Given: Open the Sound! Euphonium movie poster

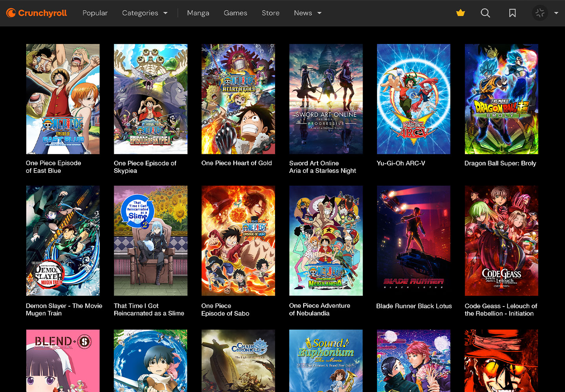Looking at the screenshot, I should 326,361.
